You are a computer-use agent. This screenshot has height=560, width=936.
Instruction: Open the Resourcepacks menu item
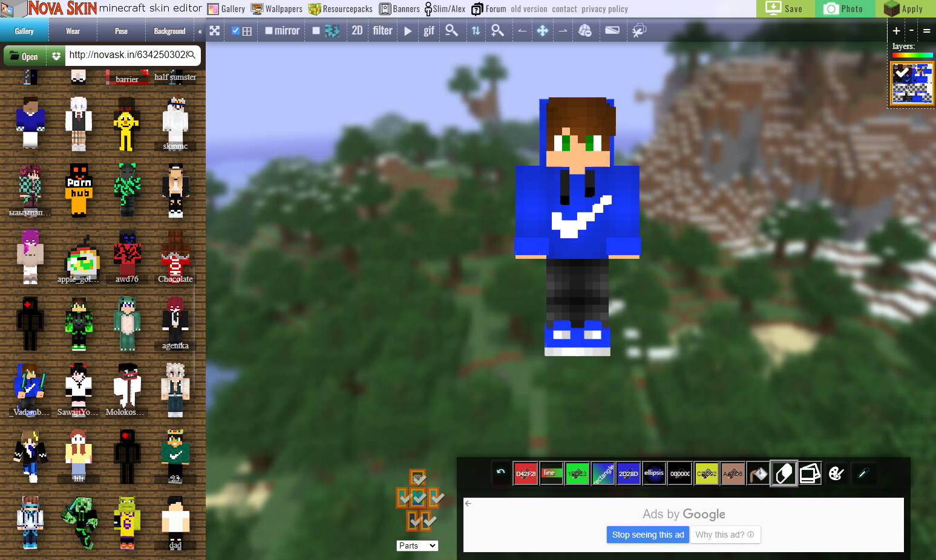pyautogui.click(x=341, y=9)
